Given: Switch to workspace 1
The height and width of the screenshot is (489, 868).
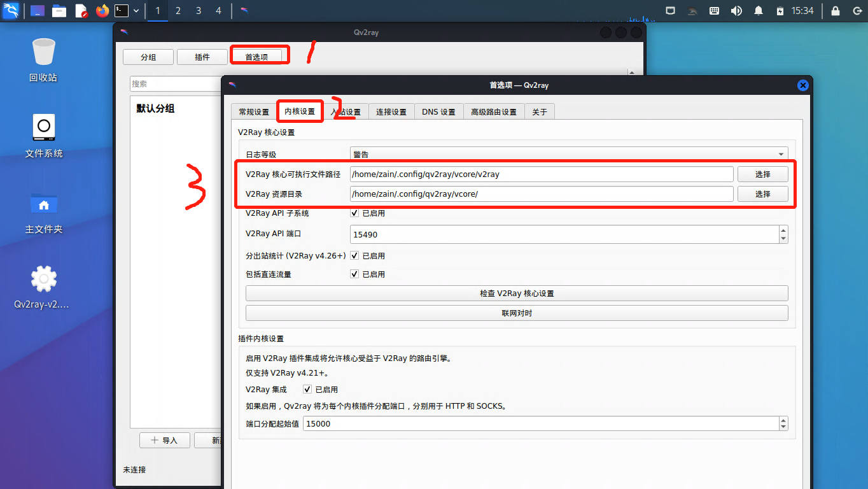Looking at the screenshot, I should tap(157, 11).
